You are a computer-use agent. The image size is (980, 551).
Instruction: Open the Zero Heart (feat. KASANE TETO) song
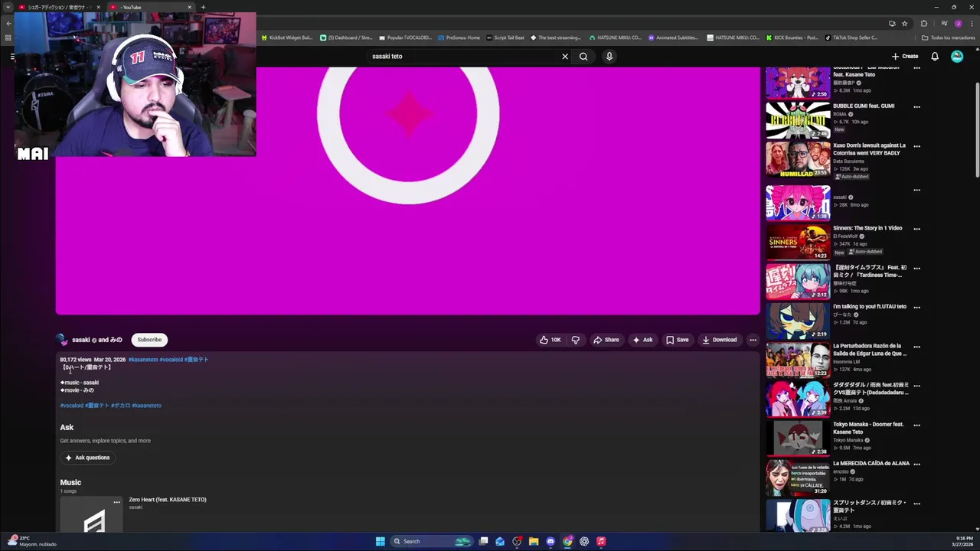[x=168, y=500]
